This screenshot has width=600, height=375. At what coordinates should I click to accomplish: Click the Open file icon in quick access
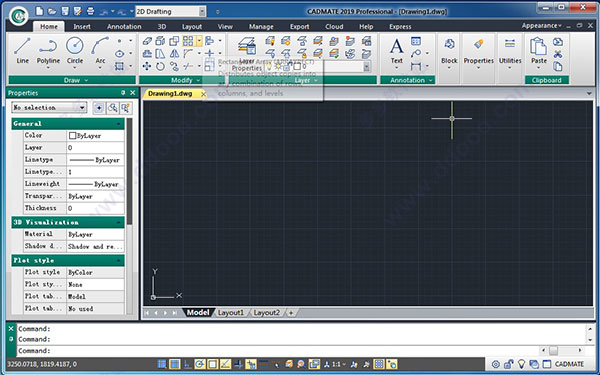coord(52,11)
